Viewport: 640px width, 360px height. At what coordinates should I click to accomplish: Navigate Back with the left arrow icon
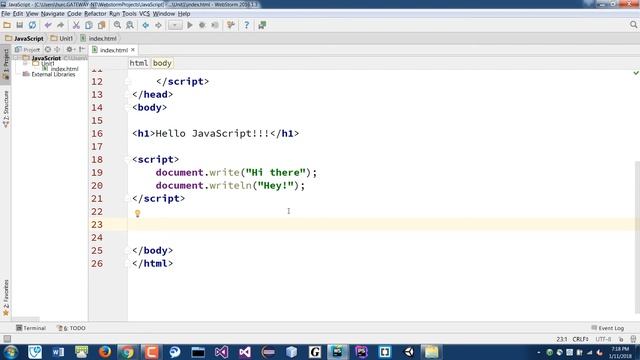point(145,25)
